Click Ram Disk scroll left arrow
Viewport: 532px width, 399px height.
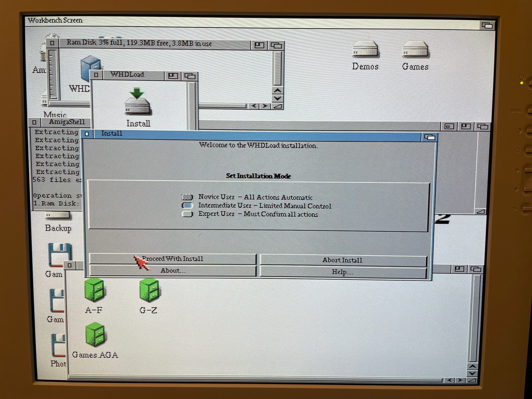(x=254, y=106)
